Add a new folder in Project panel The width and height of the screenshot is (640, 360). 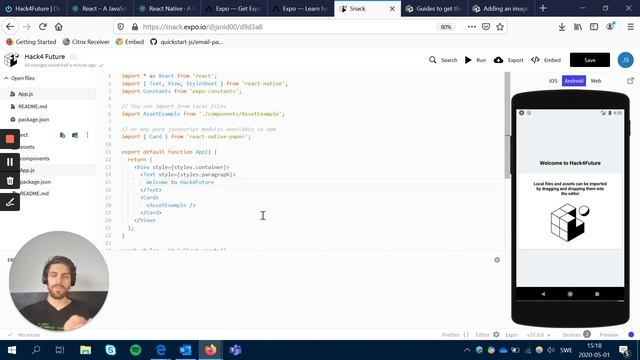click(x=75, y=135)
